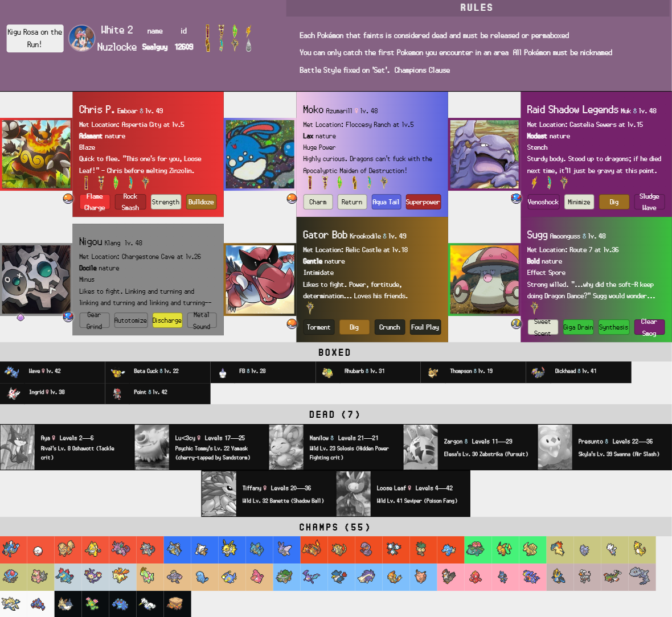Choose the Superpower move
The height and width of the screenshot is (617, 672).
423,202
